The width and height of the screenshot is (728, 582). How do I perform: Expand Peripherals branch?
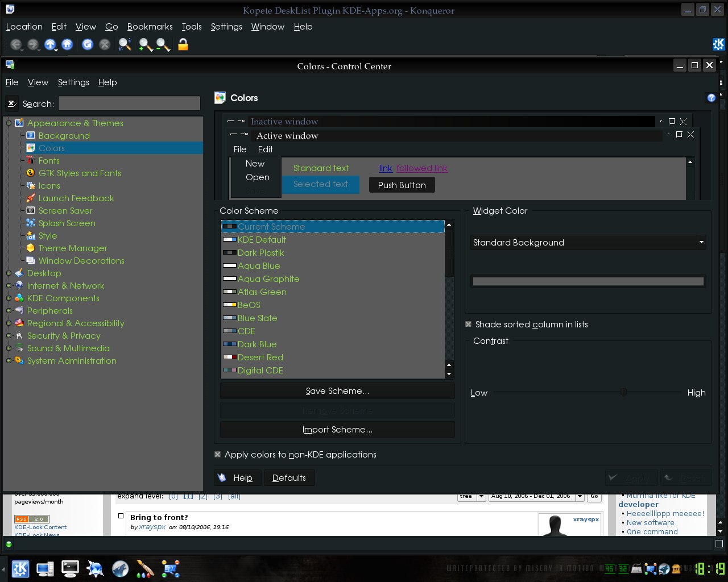tap(9, 310)
